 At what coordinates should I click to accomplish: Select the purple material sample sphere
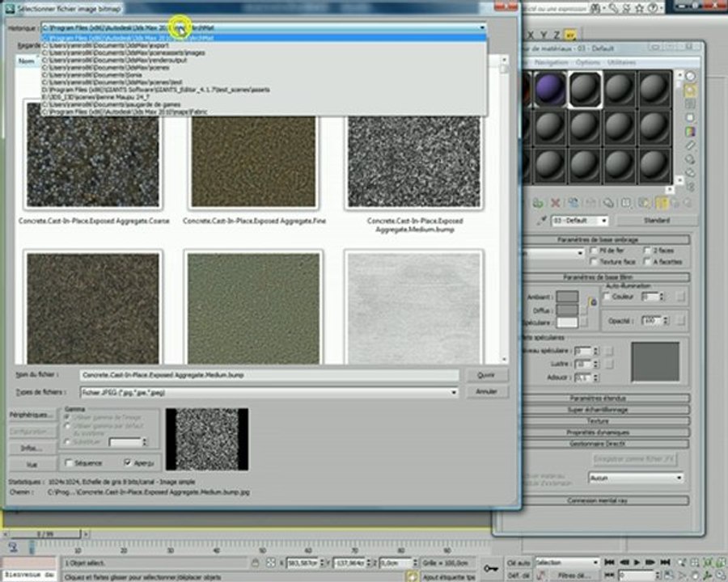[550, 89]
